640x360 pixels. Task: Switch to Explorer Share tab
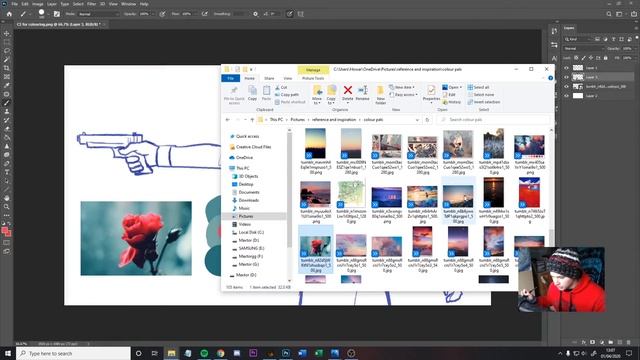point(269,78)
